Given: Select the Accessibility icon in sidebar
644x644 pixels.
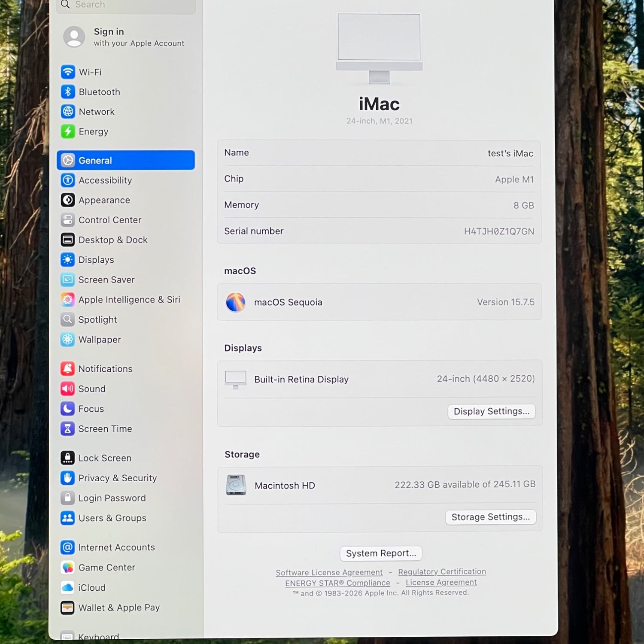Looking at the screenshot, I should (68, 180).
